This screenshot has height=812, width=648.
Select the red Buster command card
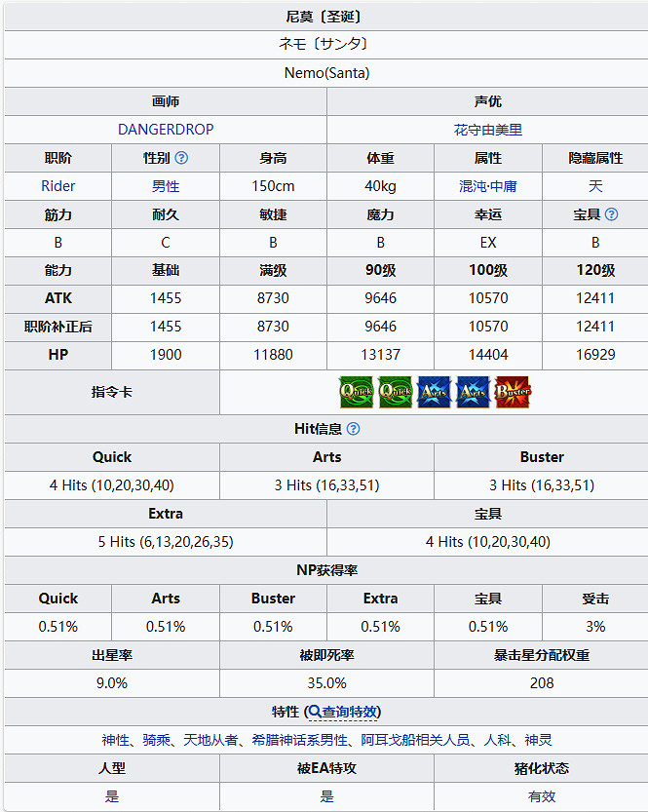coord(513,392)
